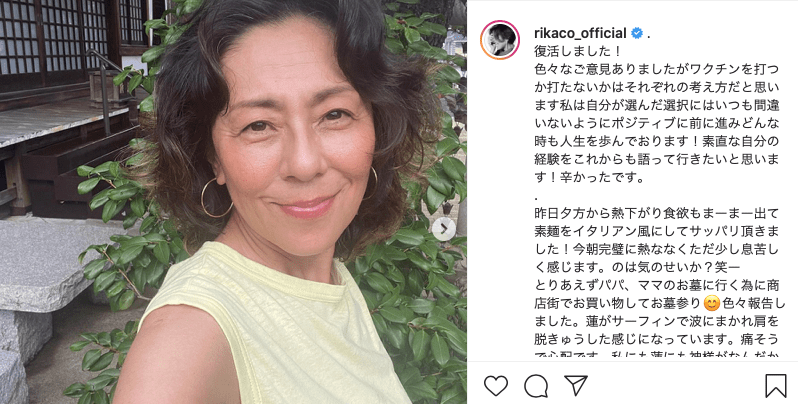Image resolution: width=798 pixels, height=404 pixels.
Task: Share the post using the paper plane icon
Action: [x=576, y=386]
